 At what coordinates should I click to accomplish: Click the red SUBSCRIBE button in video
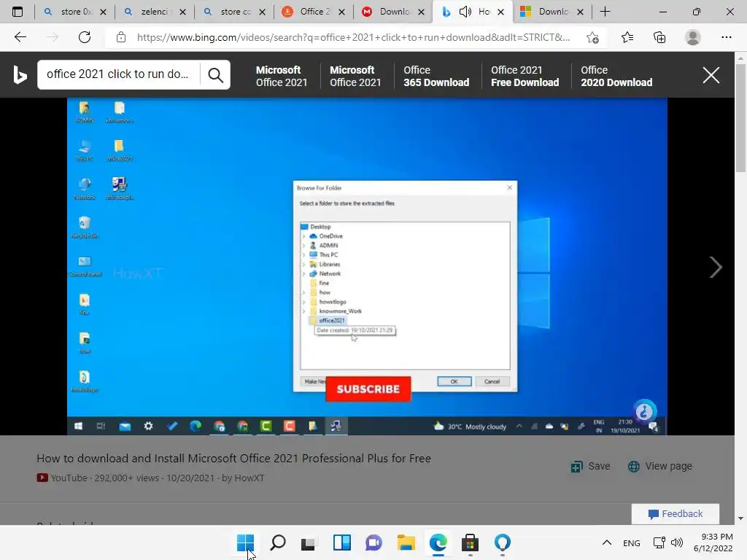[368, 389]
